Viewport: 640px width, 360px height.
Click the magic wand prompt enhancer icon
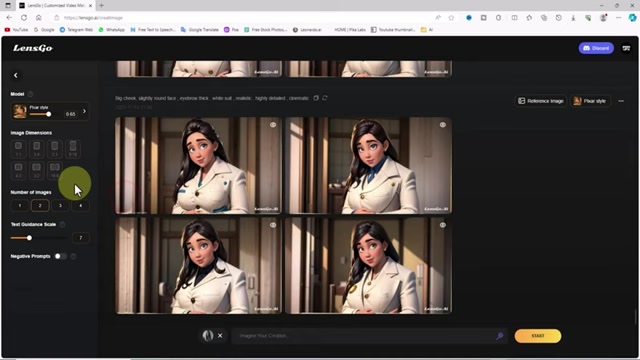click(x=500, y=336)
